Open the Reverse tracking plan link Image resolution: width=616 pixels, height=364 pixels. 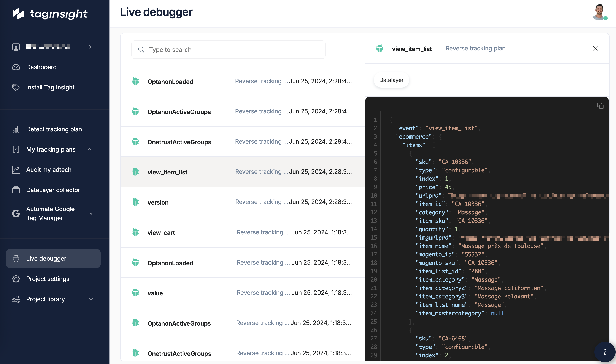tap(476, 48)
